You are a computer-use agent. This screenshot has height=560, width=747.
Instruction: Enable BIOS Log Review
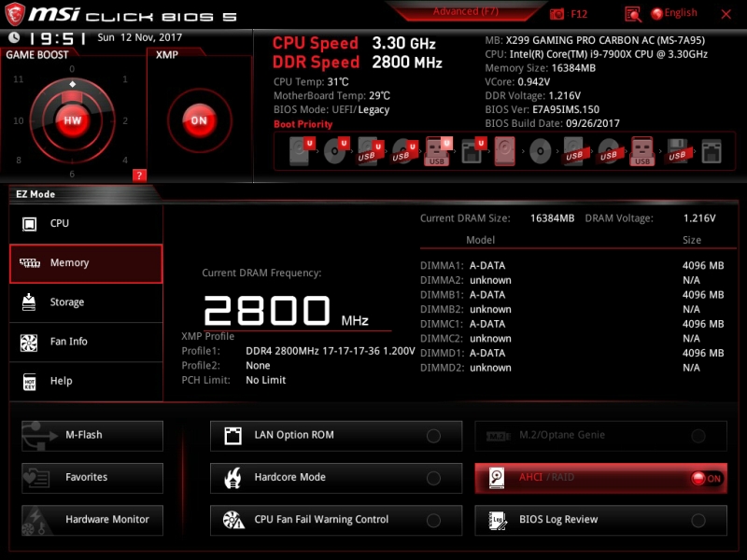pos(600,520)
